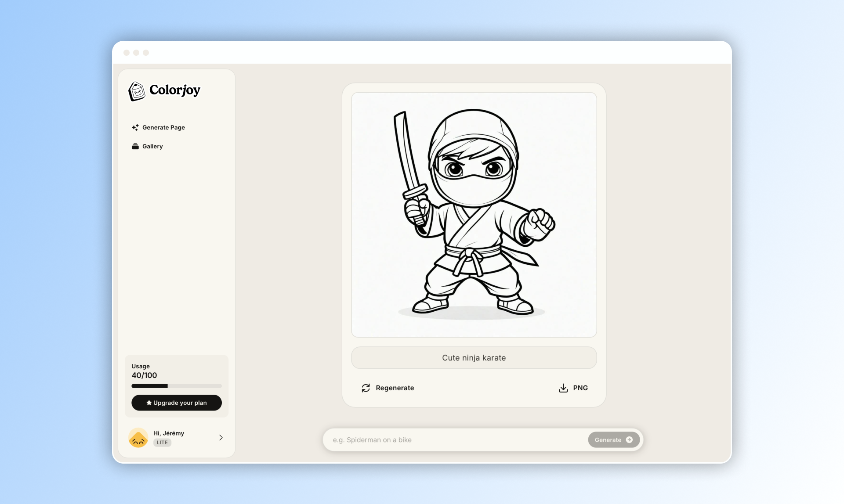Click the Regenerate text label

(x=395, y=388)
